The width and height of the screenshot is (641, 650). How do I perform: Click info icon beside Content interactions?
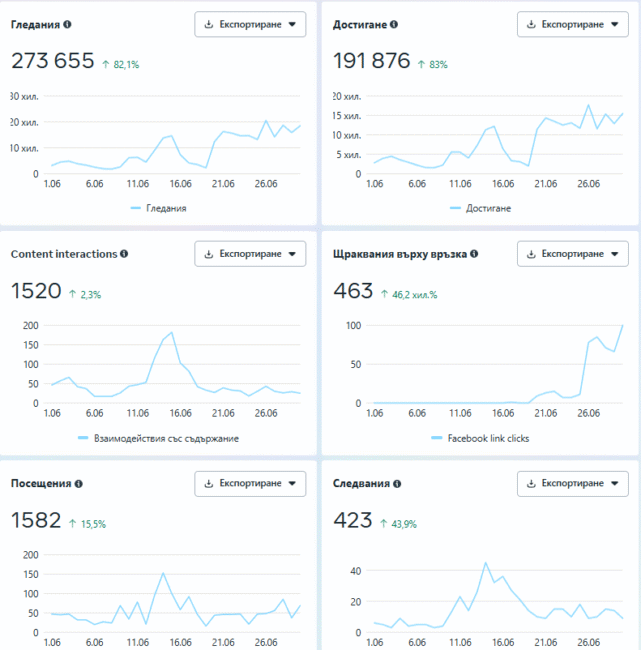point(124,254)
